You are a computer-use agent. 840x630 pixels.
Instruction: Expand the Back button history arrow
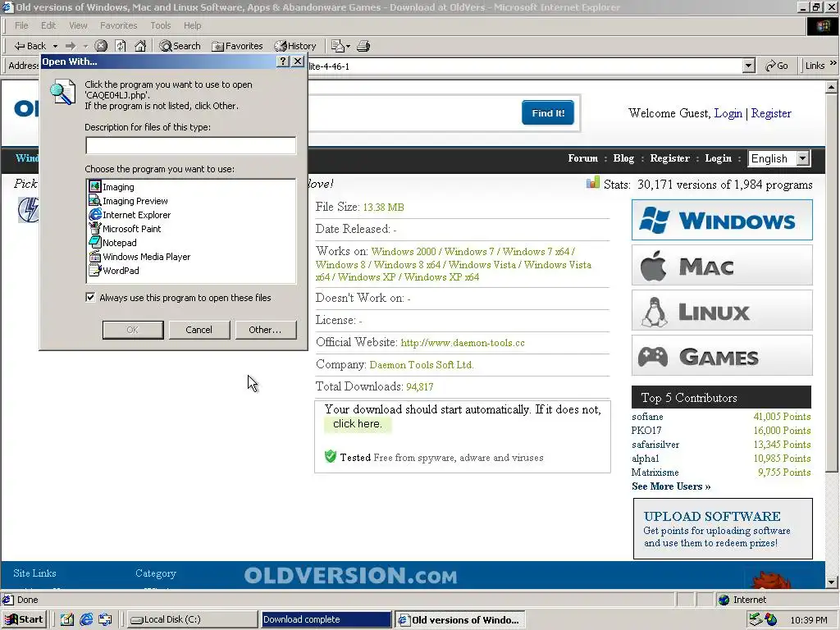tap(55, 46)
